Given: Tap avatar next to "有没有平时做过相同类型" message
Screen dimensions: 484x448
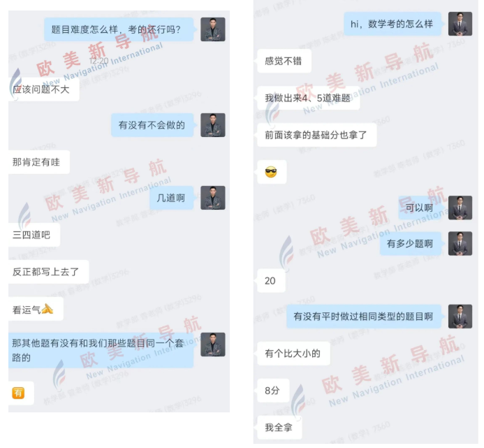Looking at the screenshot, I should [460, 317].
